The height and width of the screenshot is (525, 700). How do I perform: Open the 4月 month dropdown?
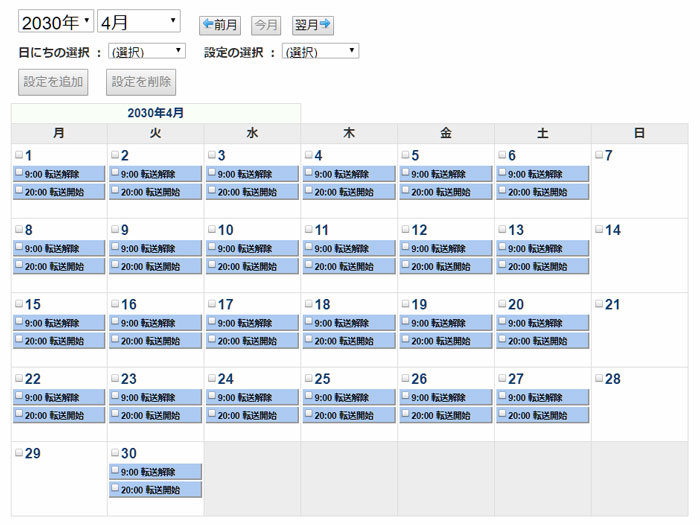[x=139, y=21]
